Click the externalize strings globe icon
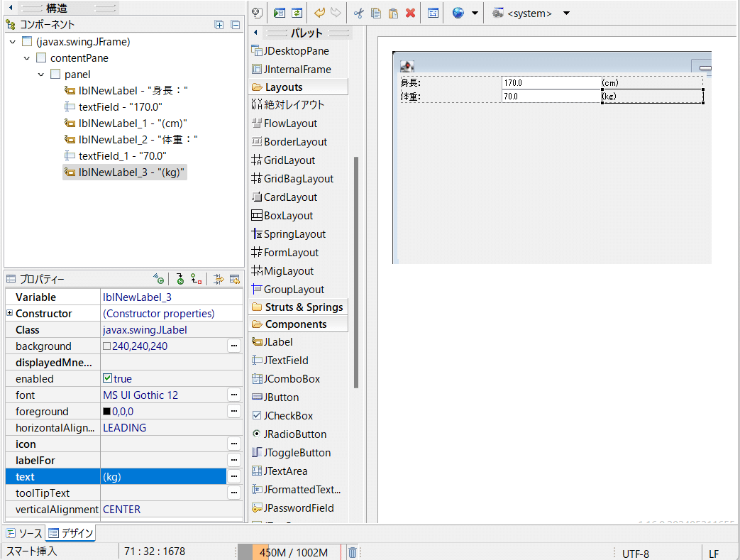Image resolution: width=740 pixels, height=560 pixels. click(x=458, y=13)
